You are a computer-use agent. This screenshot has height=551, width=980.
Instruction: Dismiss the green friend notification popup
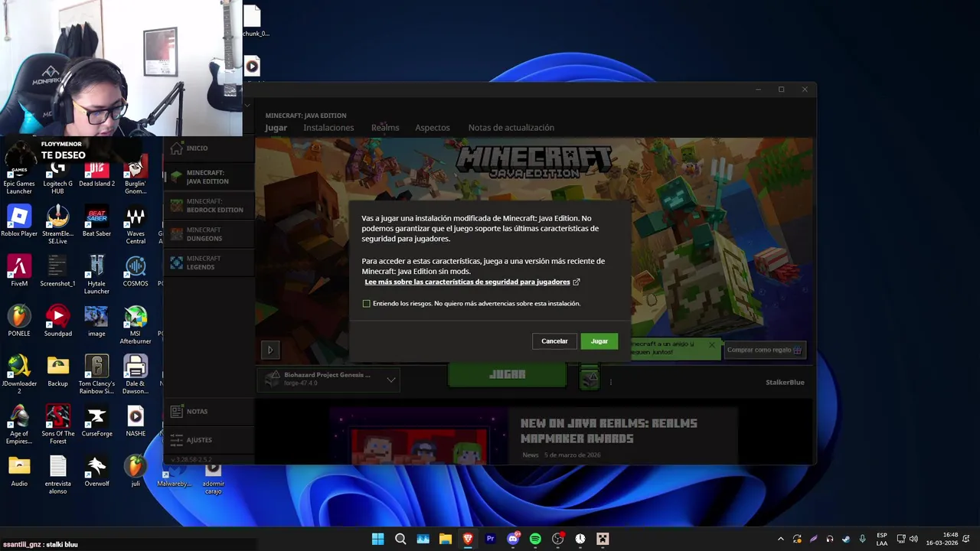[711, 345]
